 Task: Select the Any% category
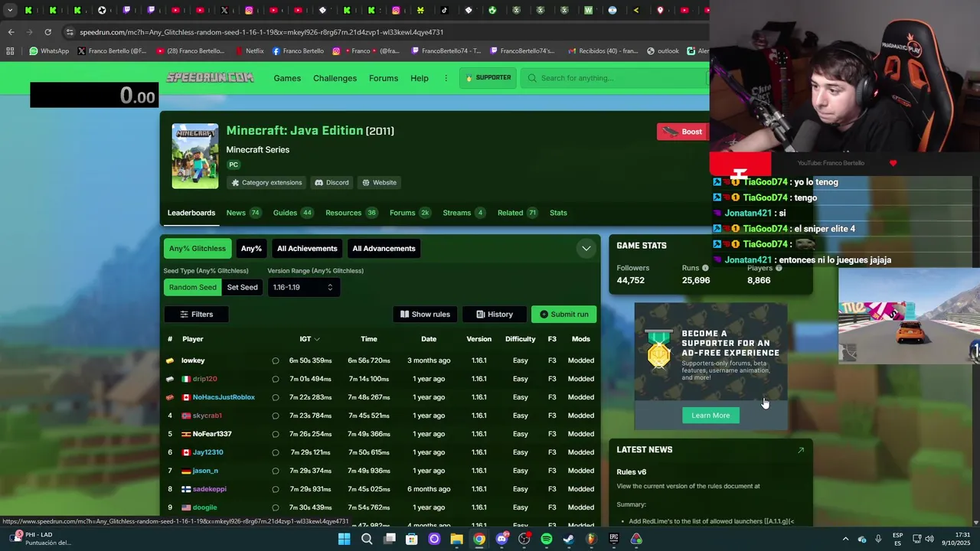click(x=251, y=249)
